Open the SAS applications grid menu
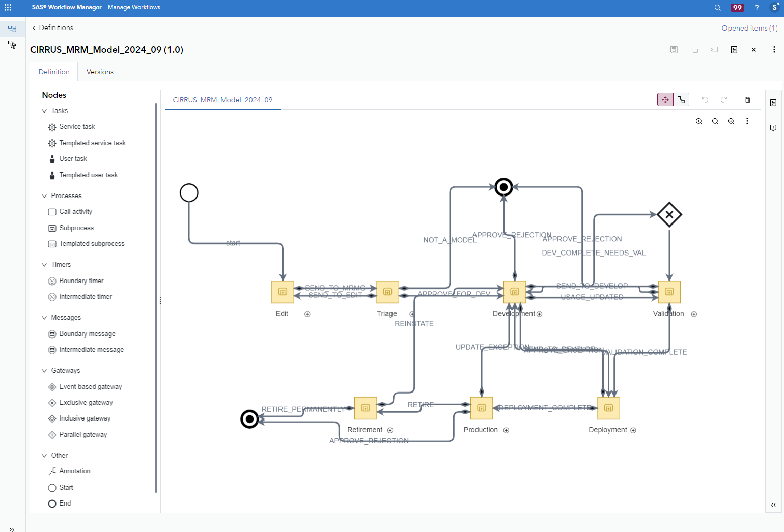784x532 pixels. click(8, 7)
